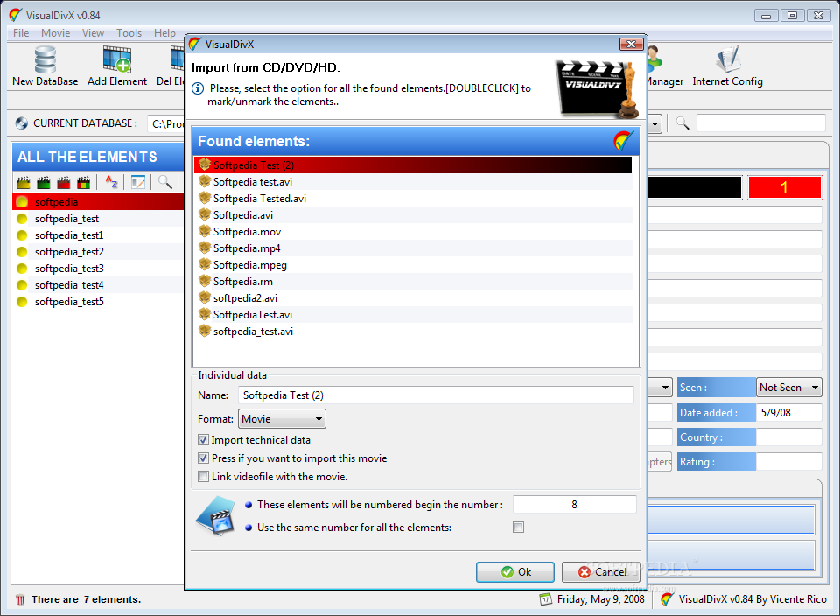This screenshot has width=840, height=616.
Task: Click the Add Element toolbar icon
Action: point(116,59)
